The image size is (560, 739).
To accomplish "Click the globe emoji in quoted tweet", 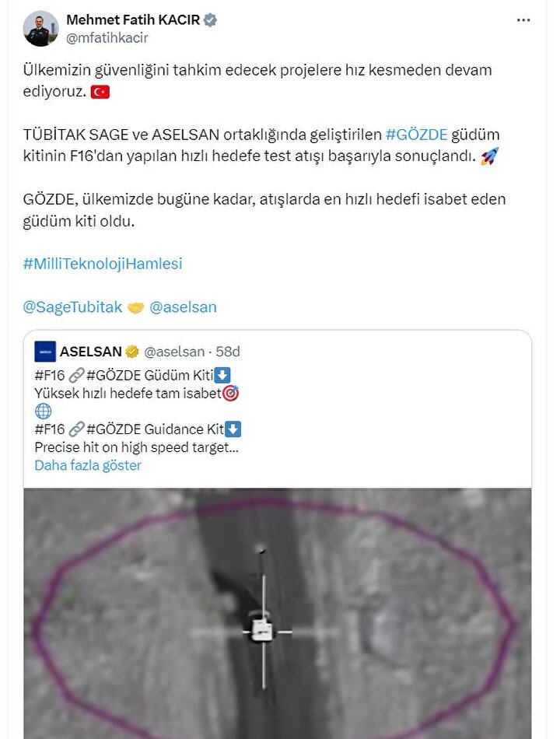I will pyautogui.click(x=43, y=411).
